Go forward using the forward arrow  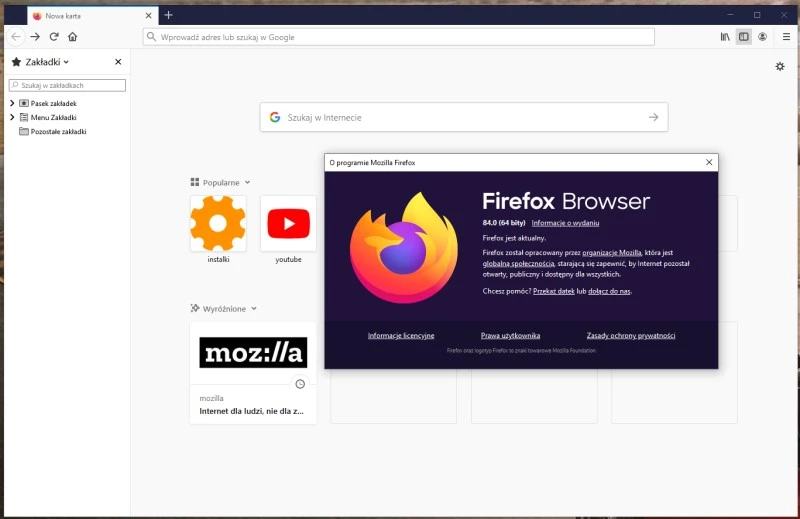(x=35, y=37)
